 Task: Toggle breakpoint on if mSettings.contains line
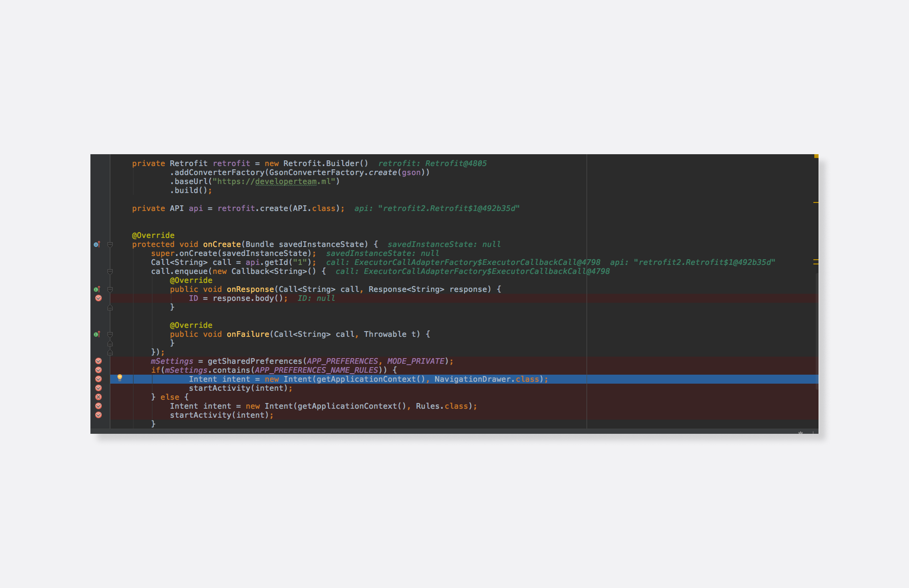[x=98, y=370]
